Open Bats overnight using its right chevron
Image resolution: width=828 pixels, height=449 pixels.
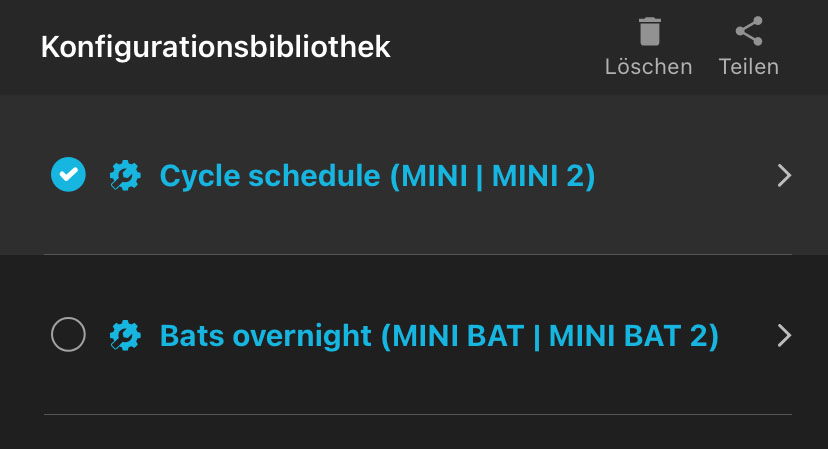pos(784,335)
